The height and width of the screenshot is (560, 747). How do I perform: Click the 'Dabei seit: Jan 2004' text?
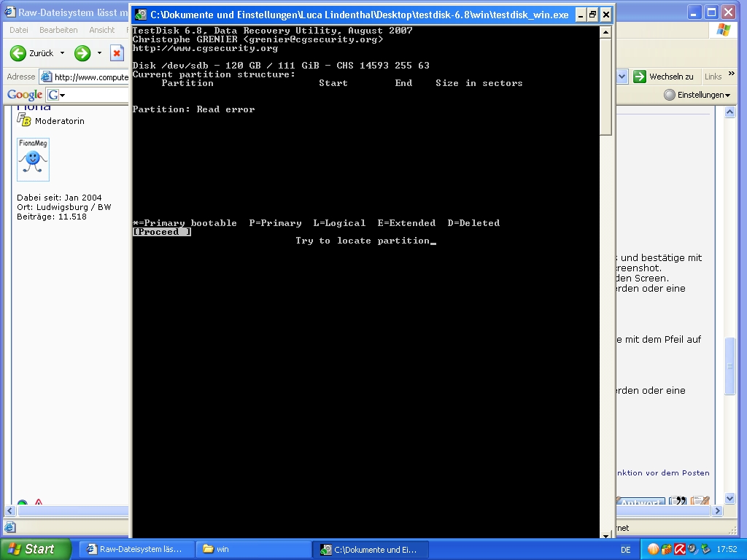point(59,198)
